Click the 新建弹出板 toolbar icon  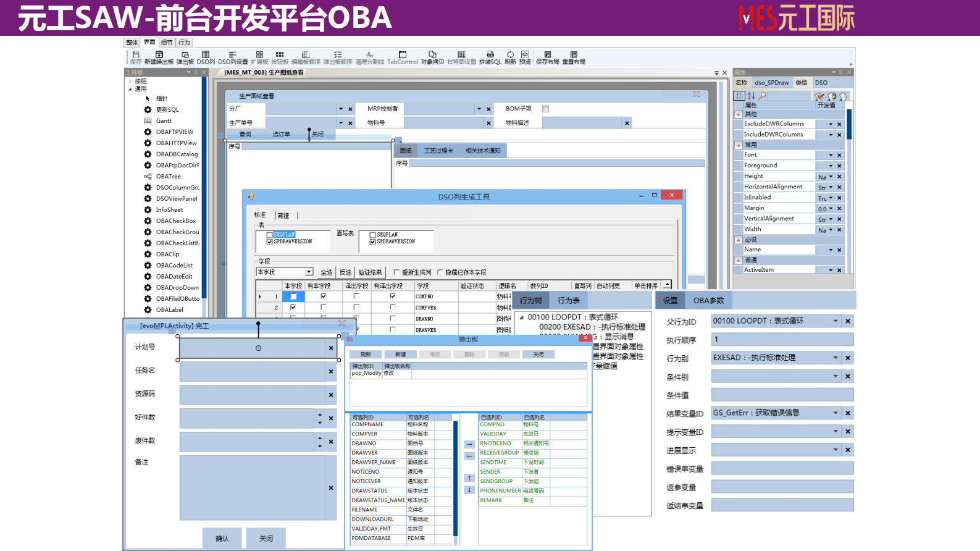(159, 58)
